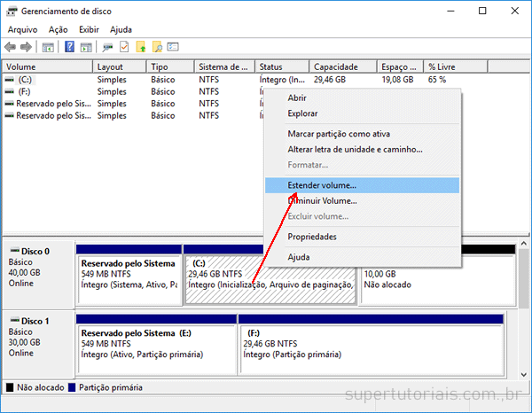Open the Exibir menu

pos(90,29)
